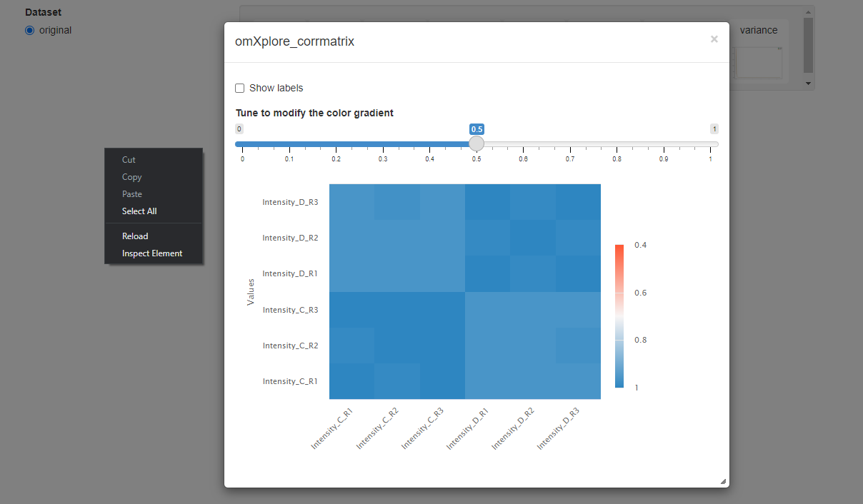Viewport: 863px width, 504px height.
Task: Click the Intensity_D_R2 y-axis label
Action: click(290, 238)
